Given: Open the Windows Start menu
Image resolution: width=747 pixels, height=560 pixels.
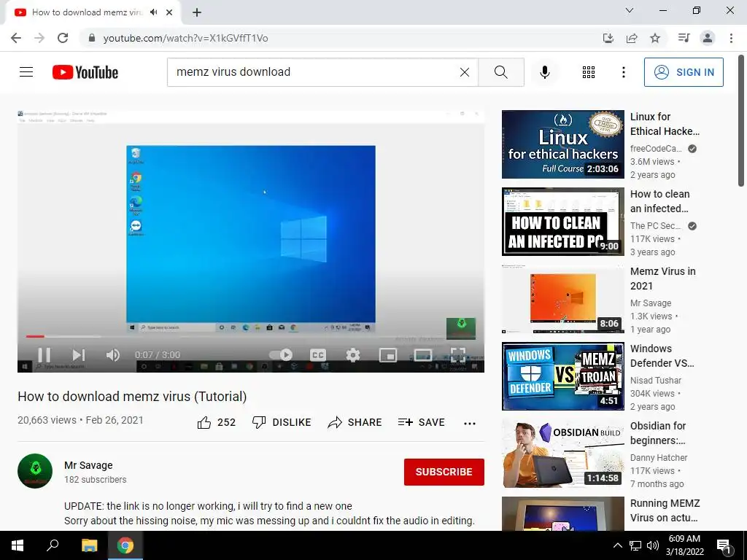Looking at the screenshot, I should click(18, 545).
